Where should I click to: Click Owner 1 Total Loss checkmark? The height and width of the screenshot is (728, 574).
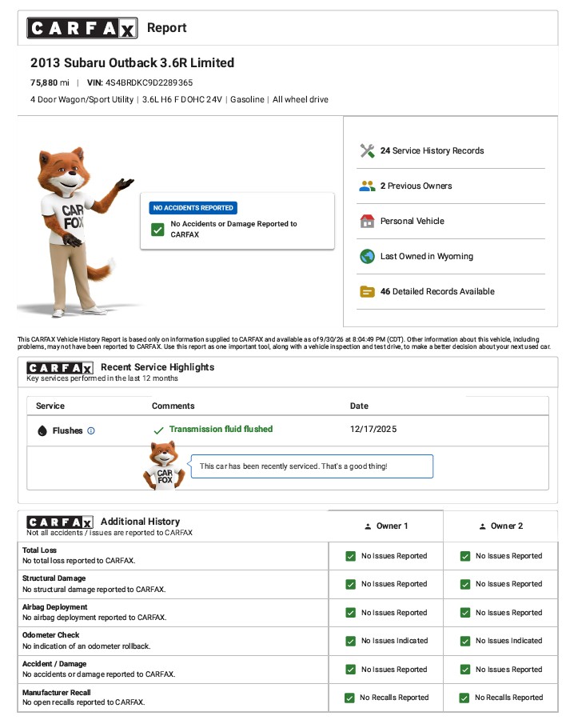[351, 556]
